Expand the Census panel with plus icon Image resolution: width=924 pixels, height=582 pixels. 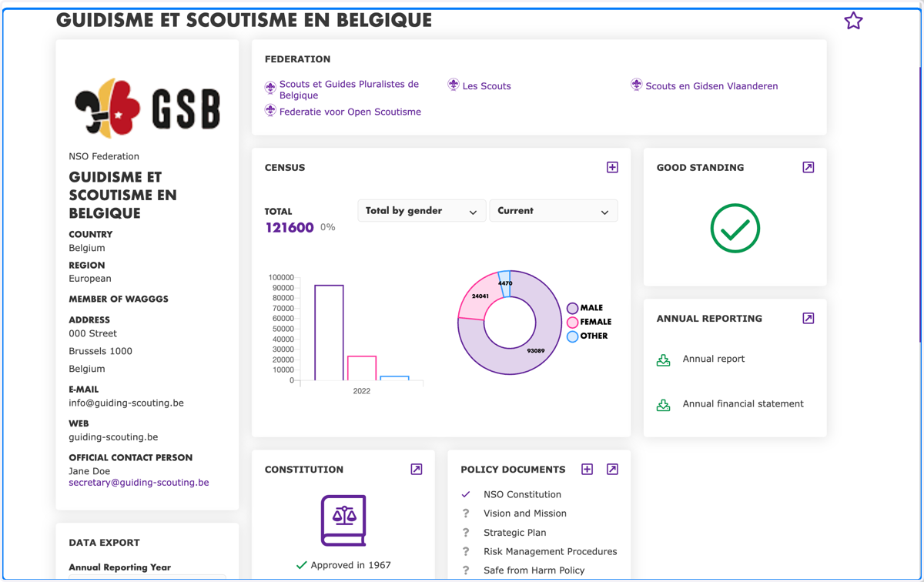[612, 167]
